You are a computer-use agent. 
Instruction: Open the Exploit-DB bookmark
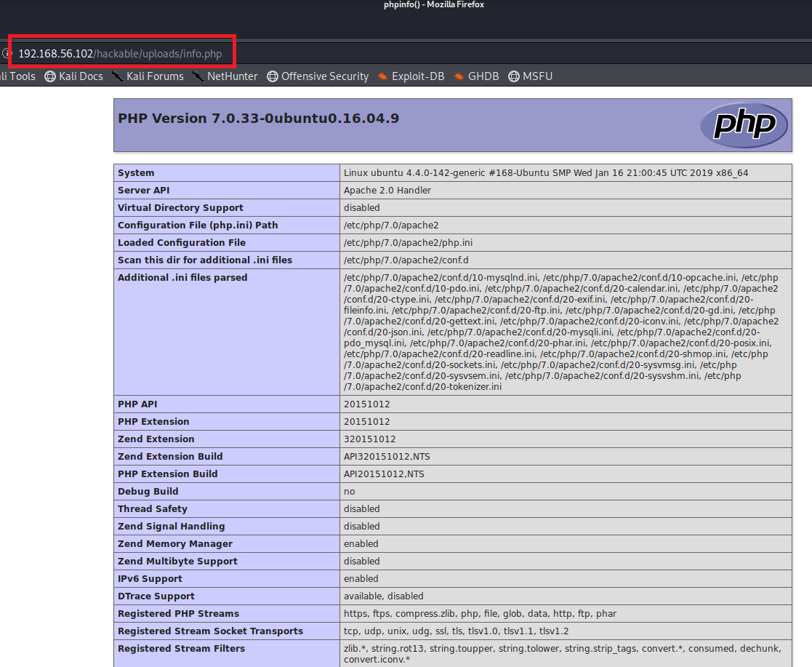(411, 76)
